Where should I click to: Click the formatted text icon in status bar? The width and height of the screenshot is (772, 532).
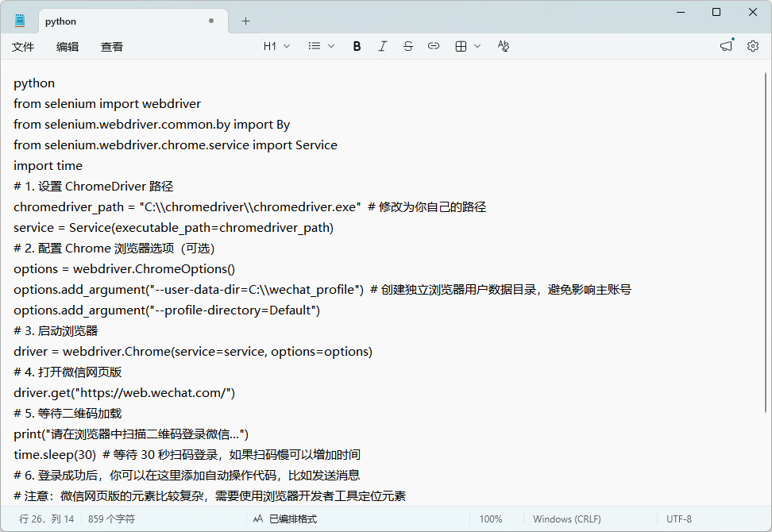coord(258,519)
